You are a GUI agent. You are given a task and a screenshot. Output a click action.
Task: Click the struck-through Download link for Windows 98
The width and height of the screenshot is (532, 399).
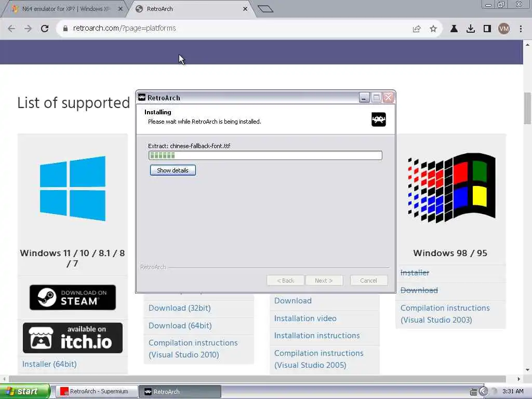419,290
